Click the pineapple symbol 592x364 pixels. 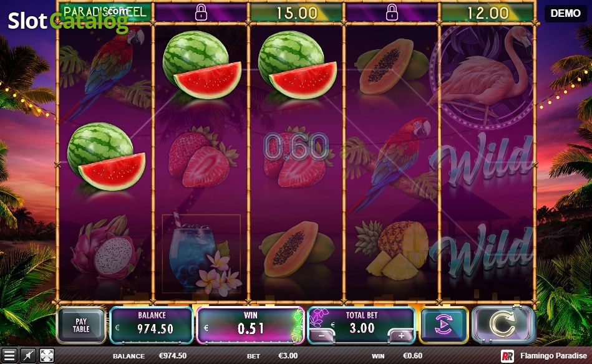[392, 250]
